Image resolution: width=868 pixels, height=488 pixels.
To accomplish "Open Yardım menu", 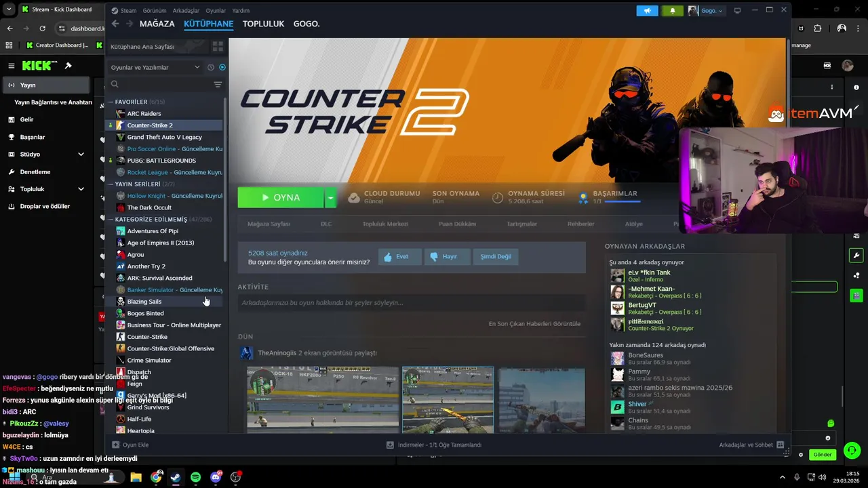I will coord(241,11).
